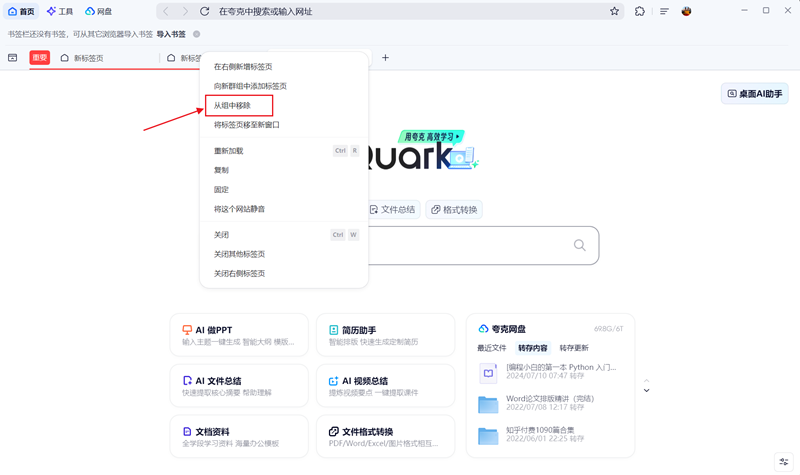Open 知乎付费1090篇合集 folder entry
The height and width of the screenshot is (475, 800).
click(x=550, y=434)
